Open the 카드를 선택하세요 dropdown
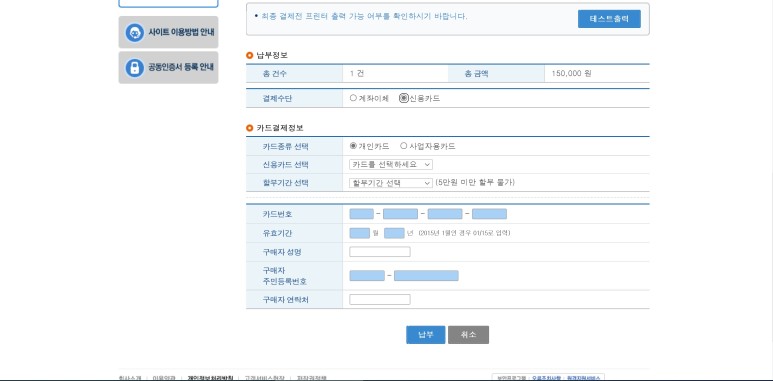This screenshot has height=381, width=773. [391, 164]
